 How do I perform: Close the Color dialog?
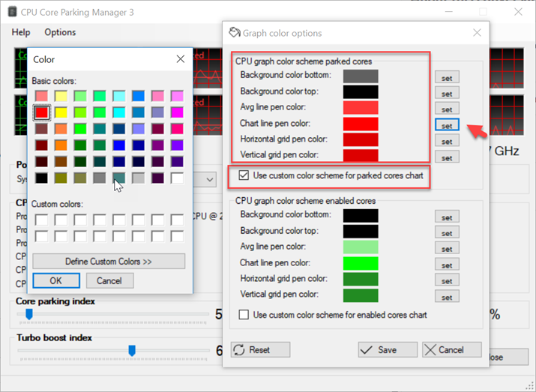click(x=181, y=59)
